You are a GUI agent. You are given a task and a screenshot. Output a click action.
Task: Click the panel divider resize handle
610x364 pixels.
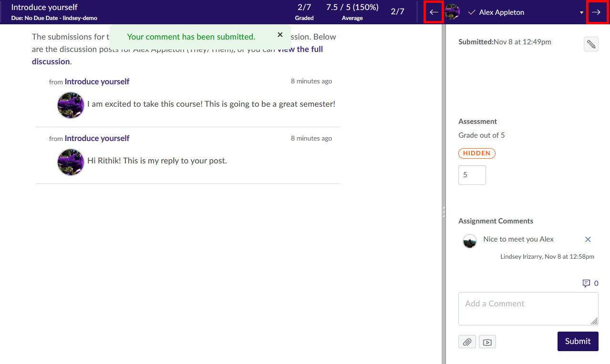(443, 211)
